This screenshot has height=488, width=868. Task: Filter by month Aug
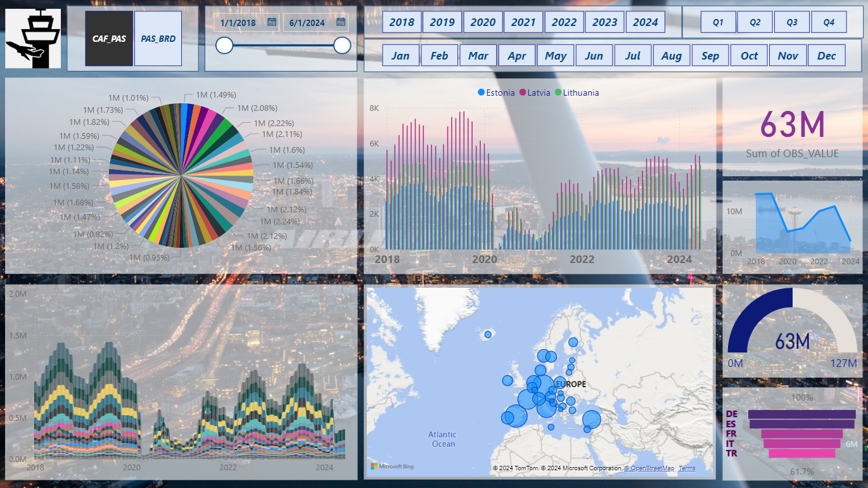[672, 56]
